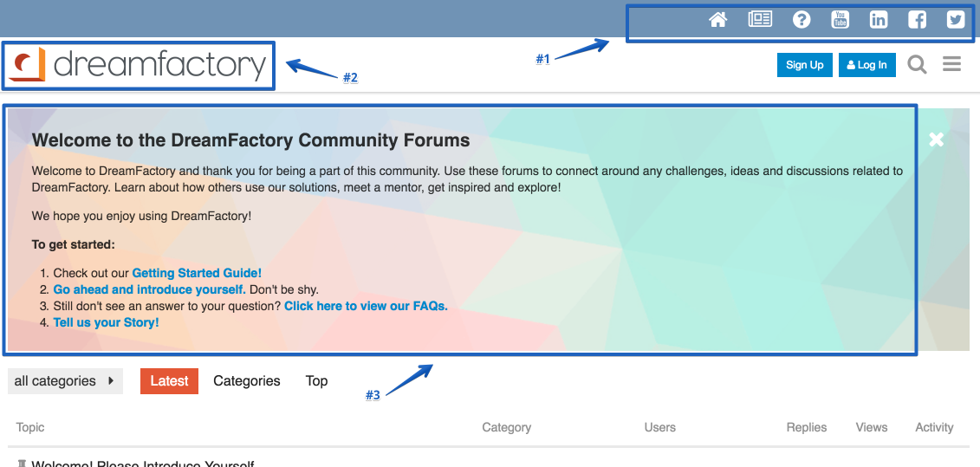Visit the YouTube icon link
The image size is (980, 467).
click(840, 20)
